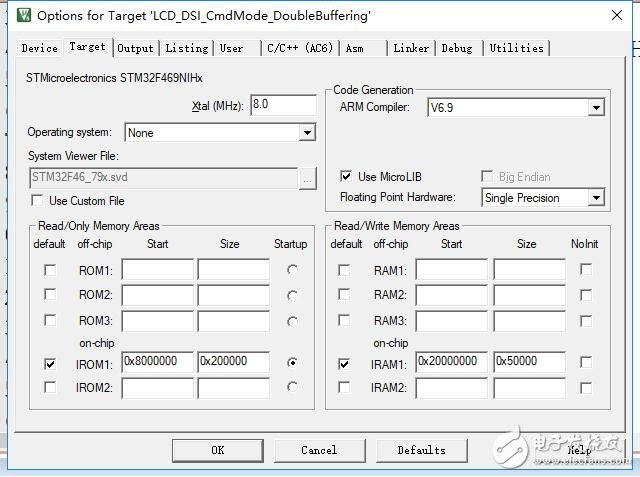Confirm settings with OK button
Image resolution: width=640 pixels, height=477 pixels.
tap(218, 450)
